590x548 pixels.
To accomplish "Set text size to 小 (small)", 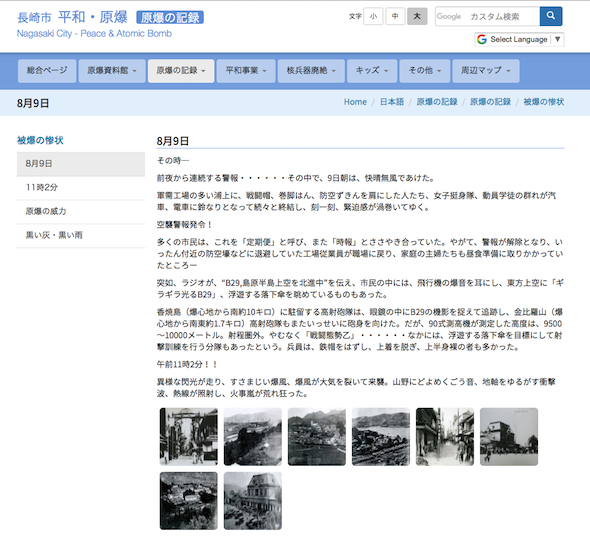I will (x=373, y=16).
